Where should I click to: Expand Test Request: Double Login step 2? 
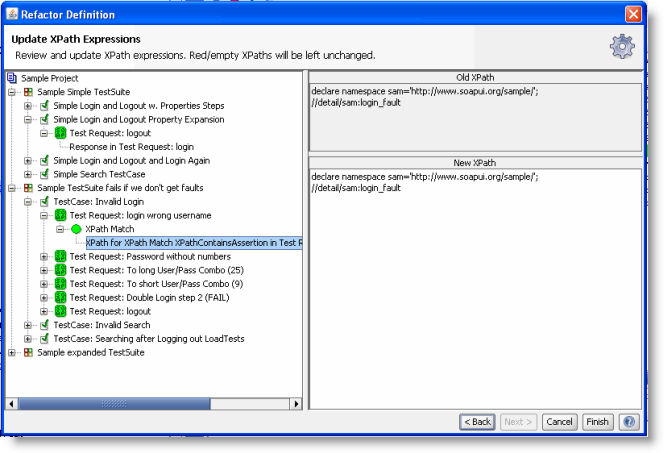[x=44, y=298]
